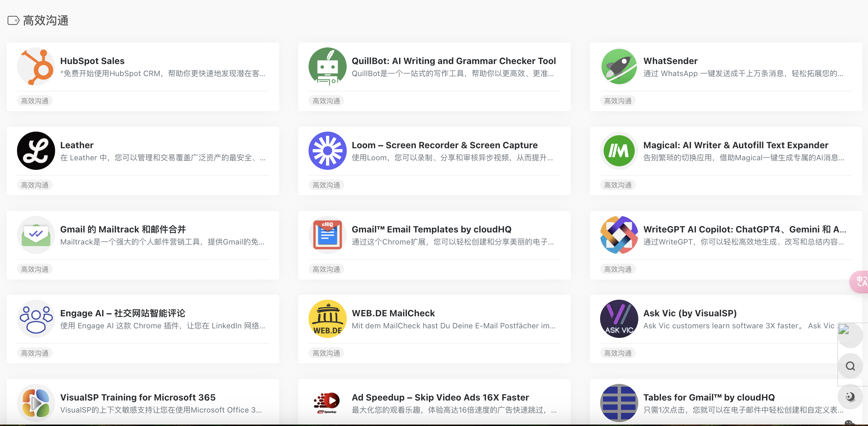Open Gmail 的 Mailtrack 和邮件合并 title
Viewport: 868px width, 426px height.
pyautogui.click(x=123, y=229)
